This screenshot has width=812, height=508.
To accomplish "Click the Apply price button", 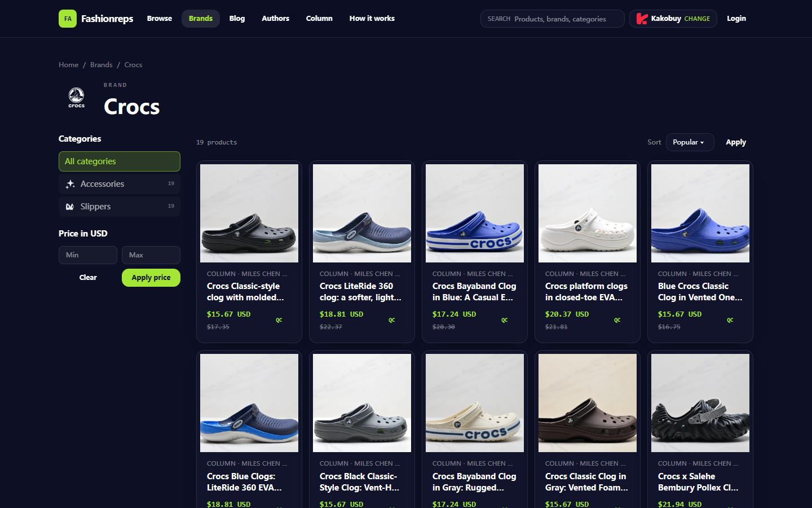I will tap(151, 278).
